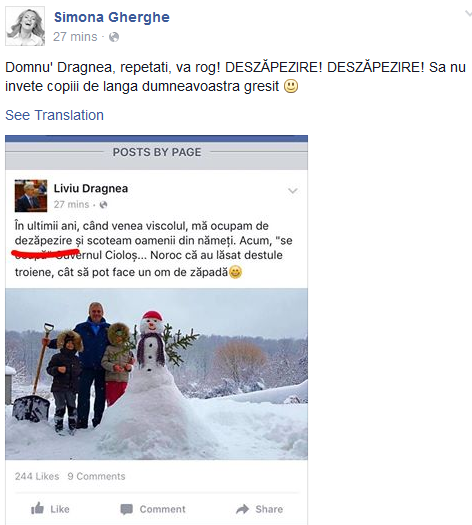The image size is (472, 525).
Task: Expand Liviu Dragnea post options chevron
Action: (293, 191)
